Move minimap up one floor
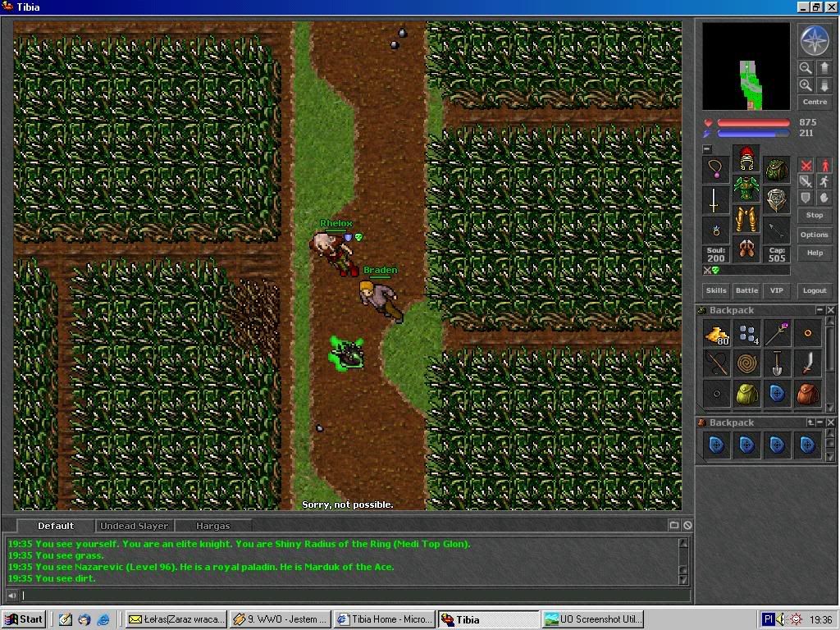The height and width of the screenshot is (630, 840). pyautogui.click(x=824, y=68)
